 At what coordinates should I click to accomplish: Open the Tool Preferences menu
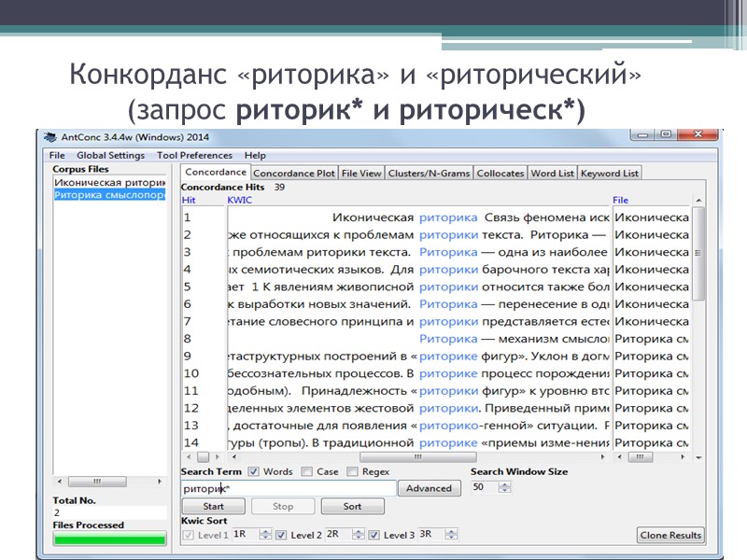click(x=194, y=155)
